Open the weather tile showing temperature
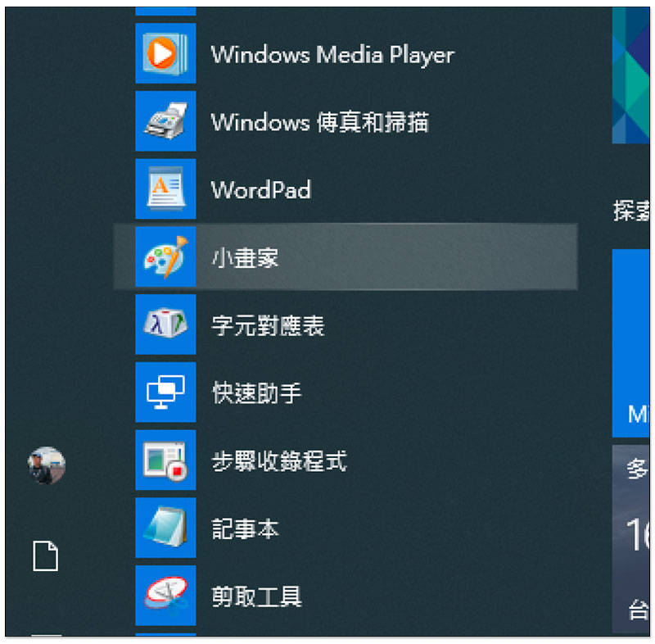Viewport: 655px width, 644px height. pyautogui.click(x=630, y=539)
